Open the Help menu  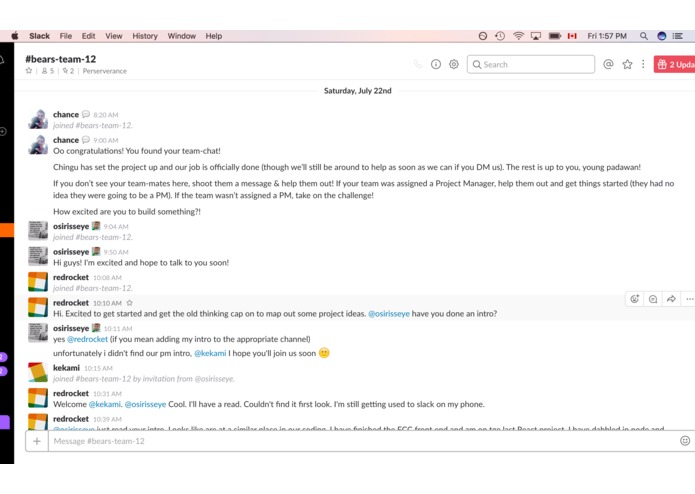[214, 36]
